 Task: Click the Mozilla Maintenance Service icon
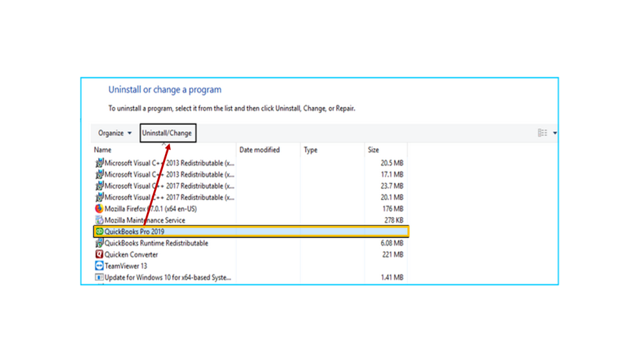pos(99,220)
